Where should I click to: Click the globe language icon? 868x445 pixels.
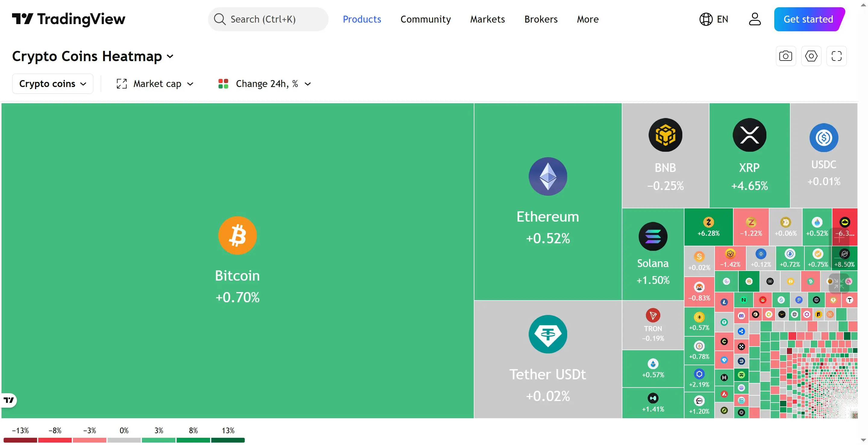coord(706,19)
